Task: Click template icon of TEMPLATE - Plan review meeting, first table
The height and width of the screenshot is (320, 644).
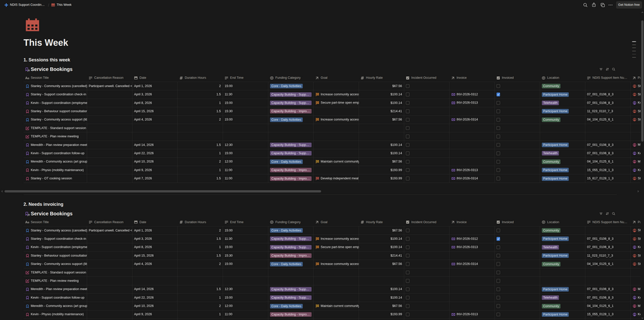Action: coord(28,136)
